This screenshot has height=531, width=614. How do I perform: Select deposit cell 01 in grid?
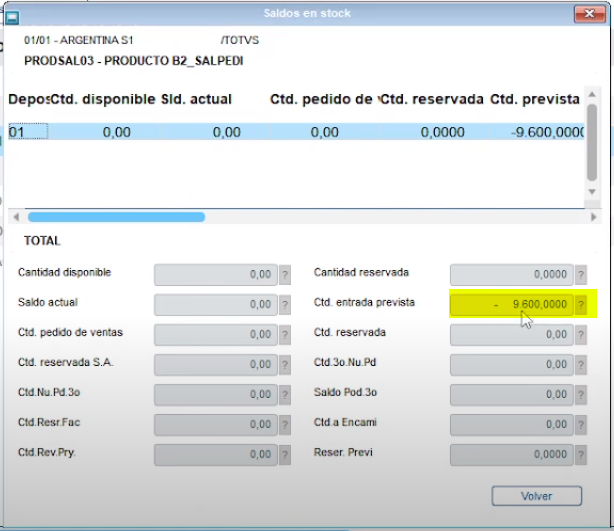(x=28, y=132)
